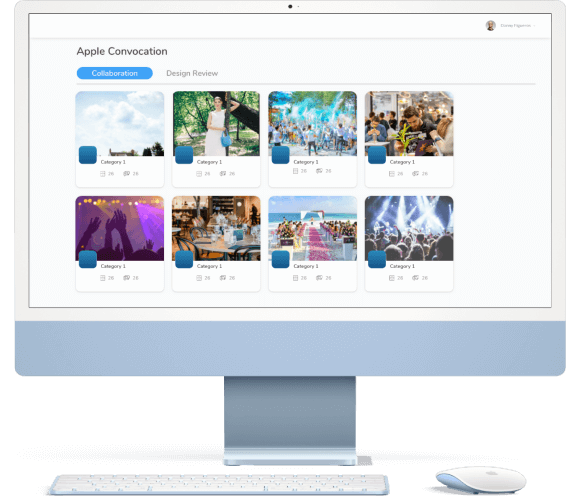Click comments icon on cloudy sky card
Screen dimensions: 567x500
coord(127,174)
